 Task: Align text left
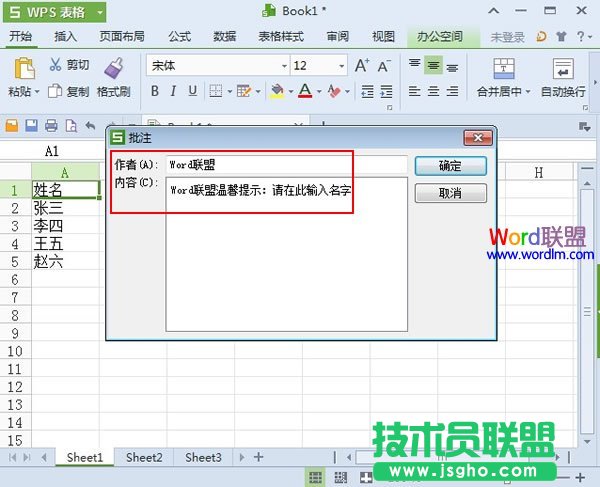point(414,91)
